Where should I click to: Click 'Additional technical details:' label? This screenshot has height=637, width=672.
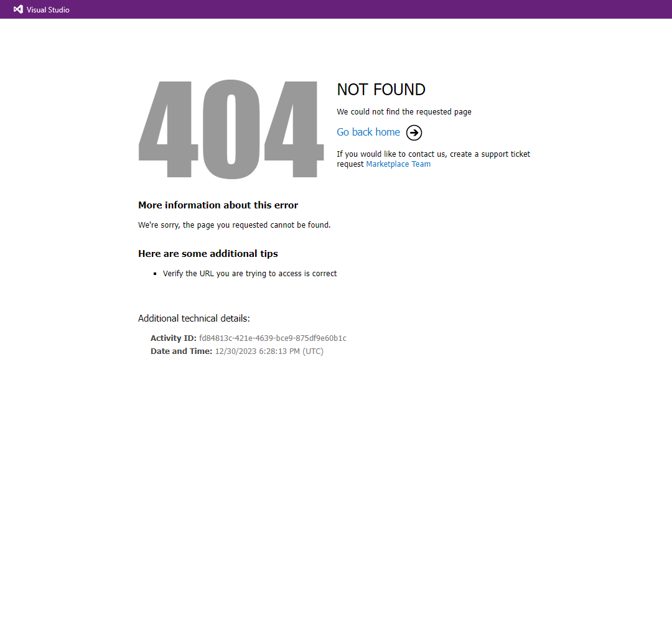click(194, 318)
